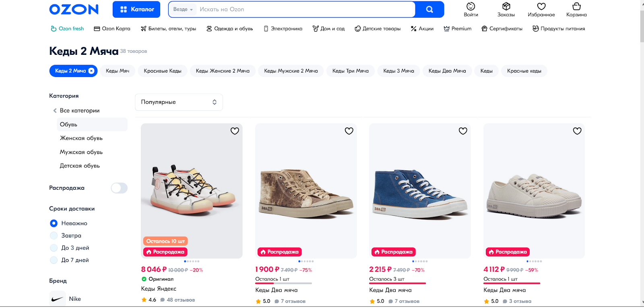
Task: Open Сертификаты section
Action: click(502, 29)
